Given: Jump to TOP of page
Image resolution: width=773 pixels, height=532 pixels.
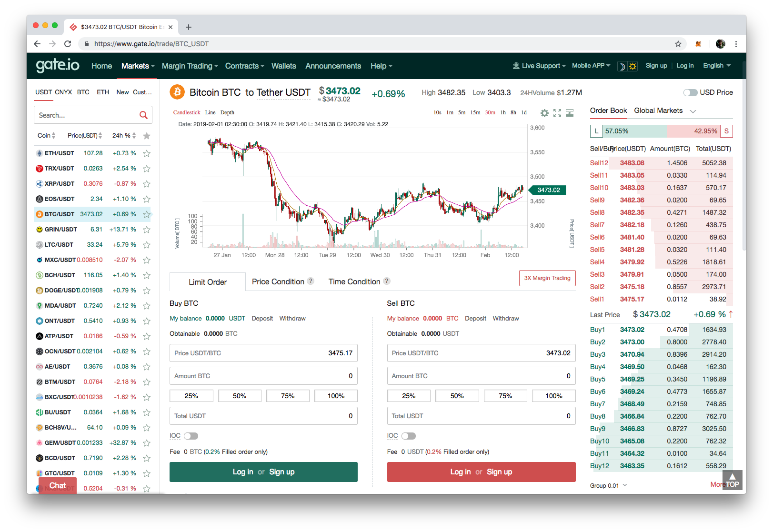Looking at the screenshot, I should coord(733,481).
